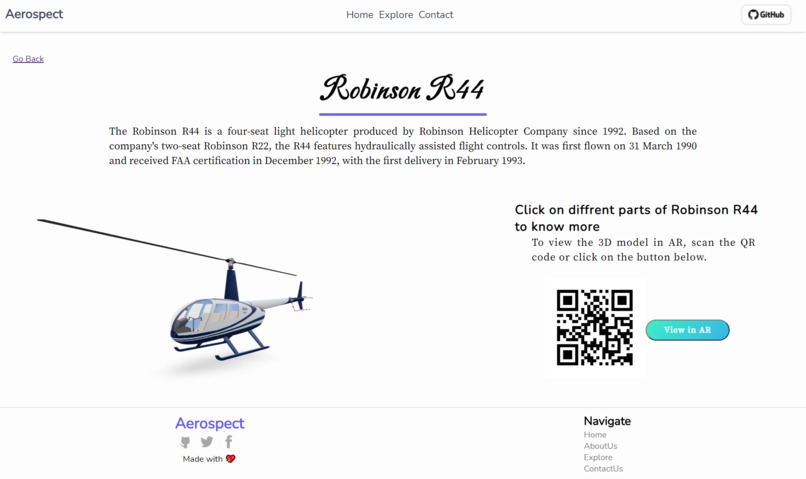Click the 'To view the 3D model' text

pyautogui.click(x=643, y=250)
